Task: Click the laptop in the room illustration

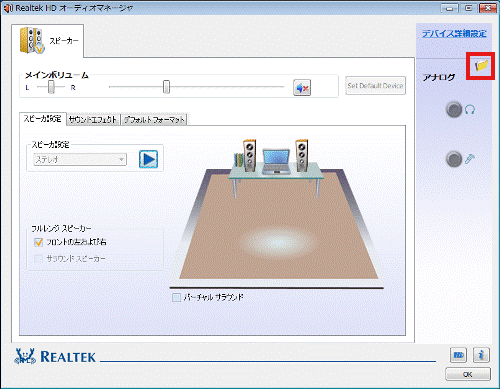Action: 276,162
